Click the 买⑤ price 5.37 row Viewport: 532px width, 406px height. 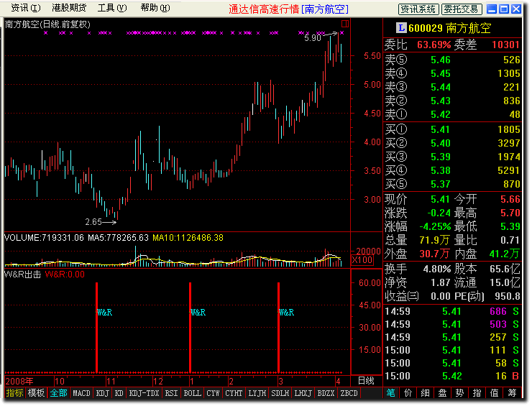(x=453, y=184)
